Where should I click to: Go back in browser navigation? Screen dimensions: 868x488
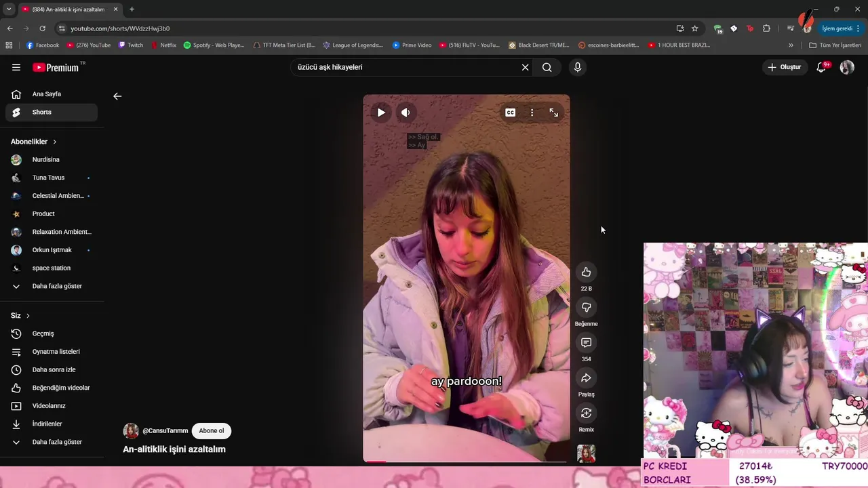(x=9, y=28)
